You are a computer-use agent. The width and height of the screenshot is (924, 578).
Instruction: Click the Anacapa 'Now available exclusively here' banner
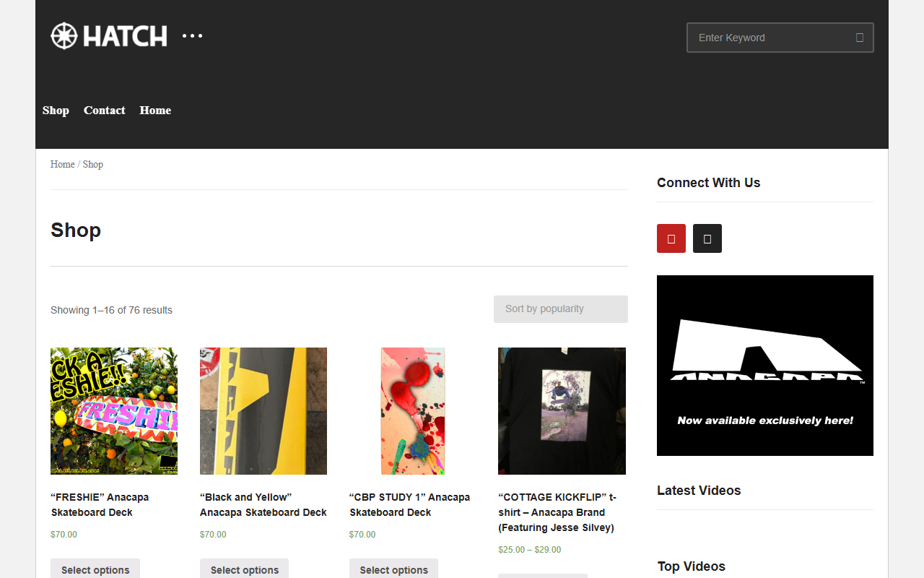(x=765, y=366)
